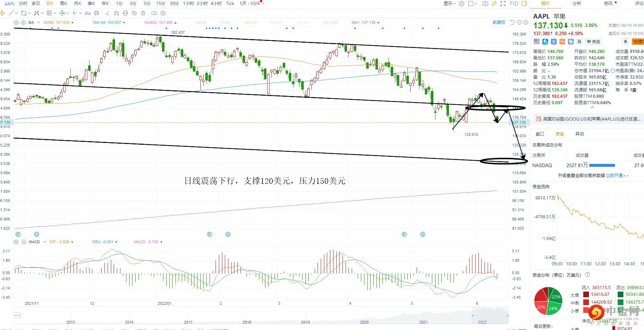Screen dimensions: 644x330
Task: Select the rectangle shape drawing tool
Action: [x=24, y=13]
